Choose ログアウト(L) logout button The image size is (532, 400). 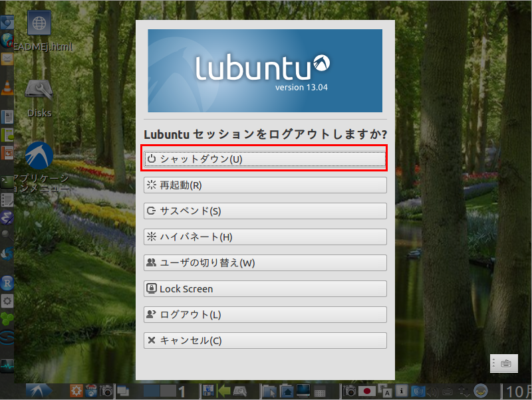tap(265, 314)
